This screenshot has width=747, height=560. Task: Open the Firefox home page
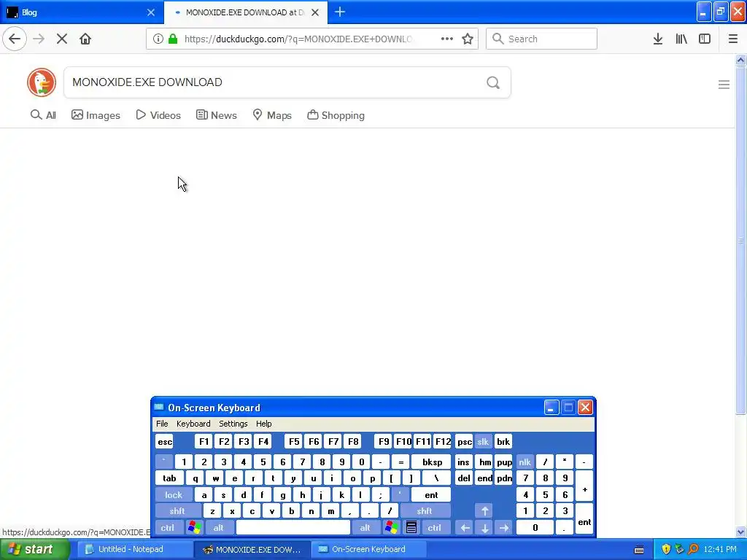point(85,39)
